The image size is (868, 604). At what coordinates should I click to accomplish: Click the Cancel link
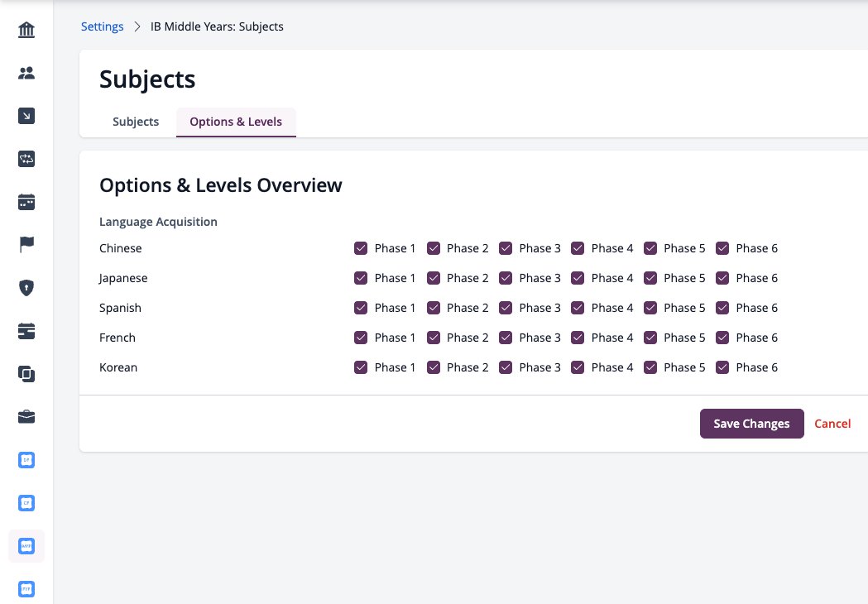tap(832, 424)
